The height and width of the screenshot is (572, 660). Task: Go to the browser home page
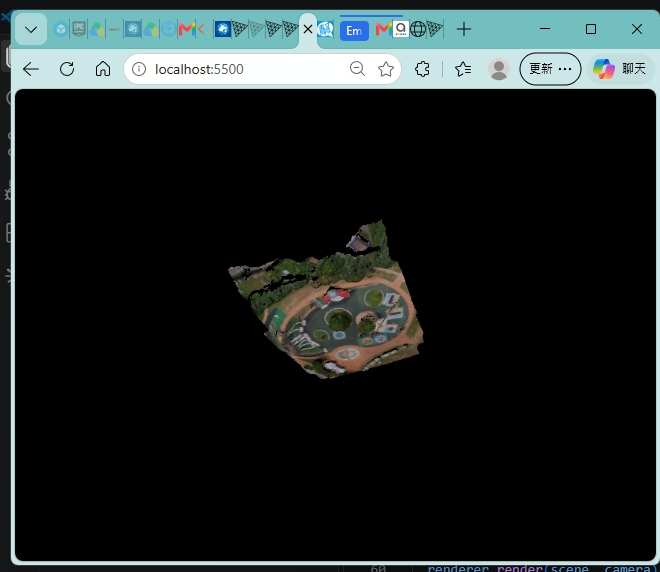pos(103,69)
